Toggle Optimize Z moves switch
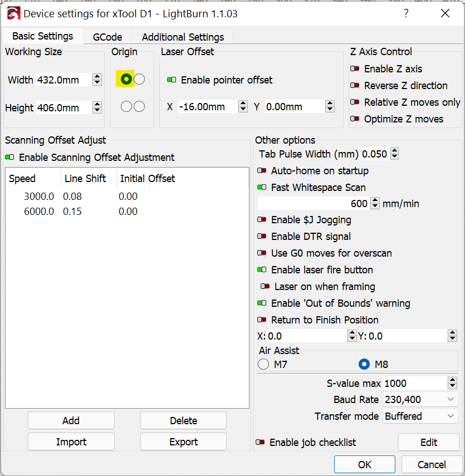Image resolution: width=465 pixels, height=476 pixels. pos(355,119)
